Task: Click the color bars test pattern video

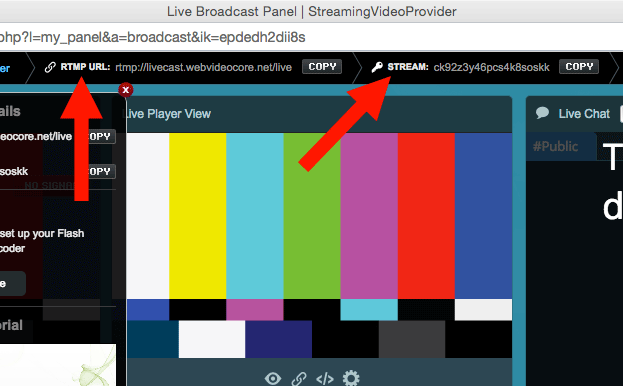Action: click(319, 245)
